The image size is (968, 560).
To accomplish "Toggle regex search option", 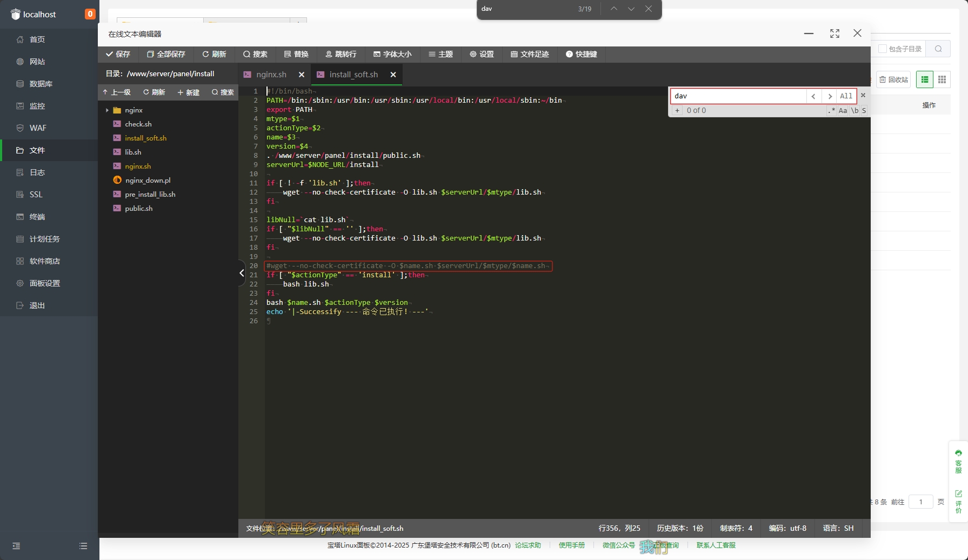I will 831,111.
